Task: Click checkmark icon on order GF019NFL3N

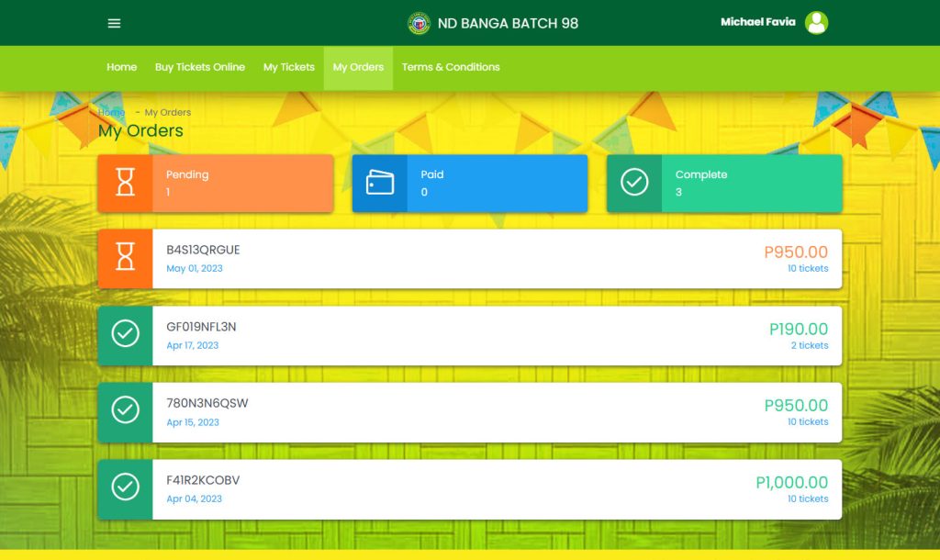Action: tap(126, 335)
